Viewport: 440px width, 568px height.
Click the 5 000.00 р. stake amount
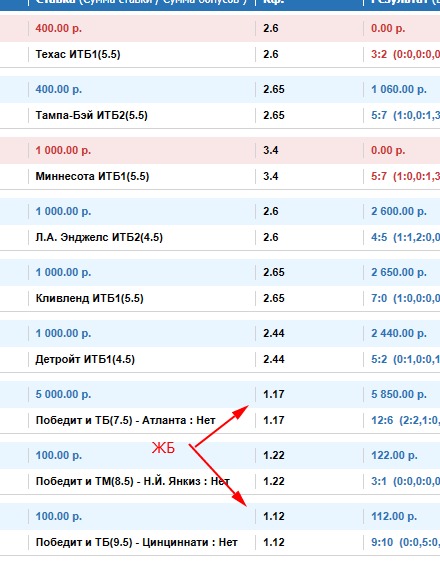pyautogui.click(x=63, y=394)
